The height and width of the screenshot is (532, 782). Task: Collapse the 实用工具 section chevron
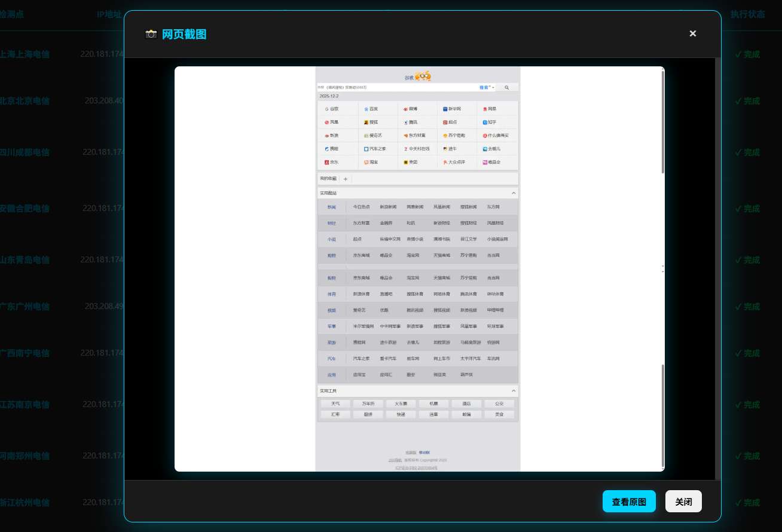[514, 391]
